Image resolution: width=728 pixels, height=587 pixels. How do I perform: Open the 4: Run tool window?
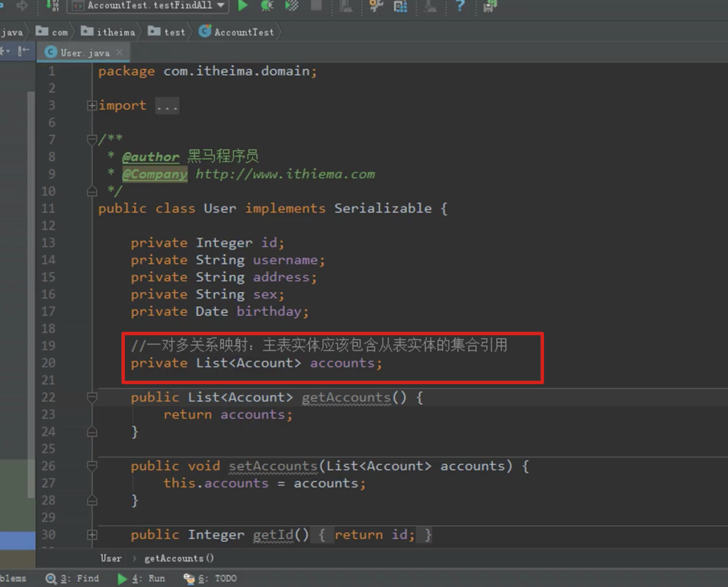[141, 578]
